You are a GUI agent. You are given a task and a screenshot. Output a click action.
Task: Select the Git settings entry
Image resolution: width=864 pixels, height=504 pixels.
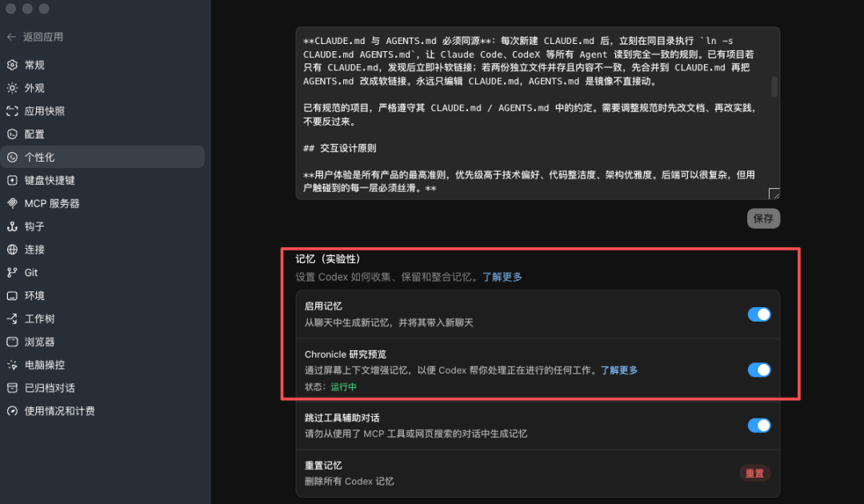tap(102, 273)
